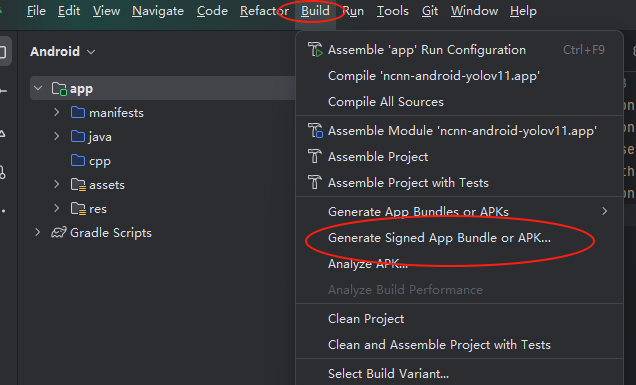This screenshot has height=385, width=636.
Task: Click the app module folder icon
Action: coord(59,88)
